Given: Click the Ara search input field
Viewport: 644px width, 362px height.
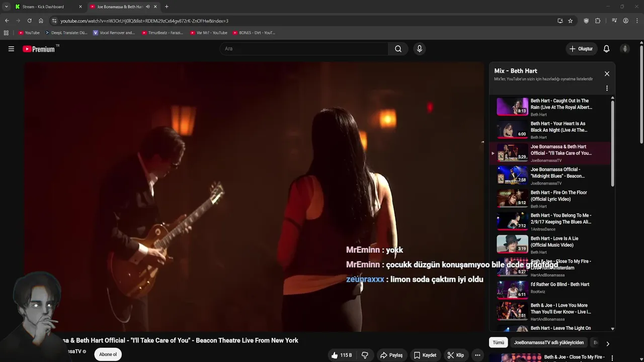Looking at the screenshot, I should tap(304, 49).
